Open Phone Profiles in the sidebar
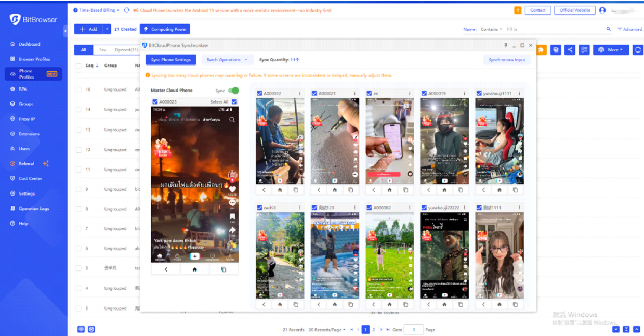The image size is (644, 336). 33,74
